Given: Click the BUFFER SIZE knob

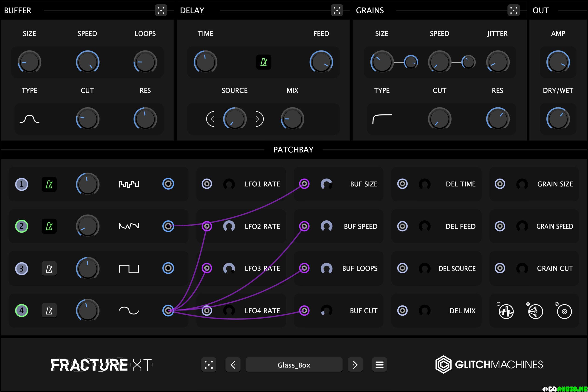Looking at the screenshot, I should click(x=30, y=62).
